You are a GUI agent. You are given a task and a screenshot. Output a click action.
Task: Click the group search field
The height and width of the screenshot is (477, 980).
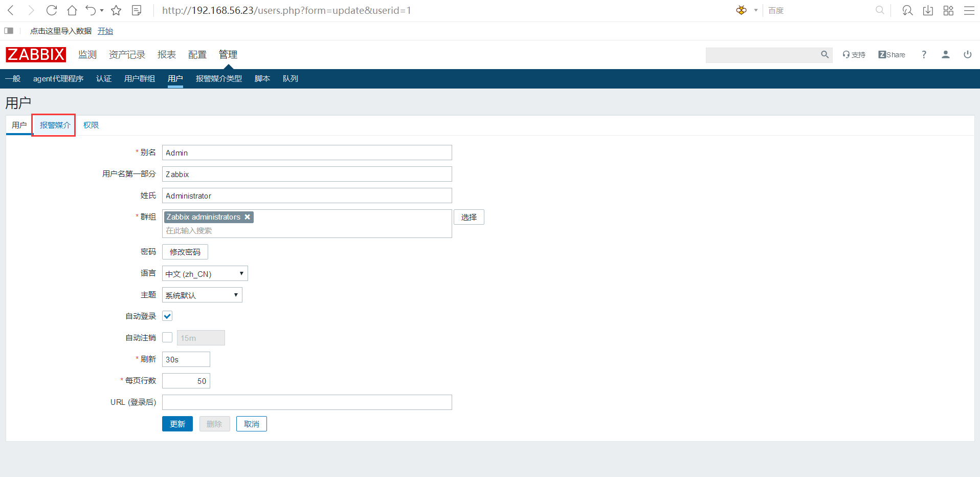click(307, 231)
